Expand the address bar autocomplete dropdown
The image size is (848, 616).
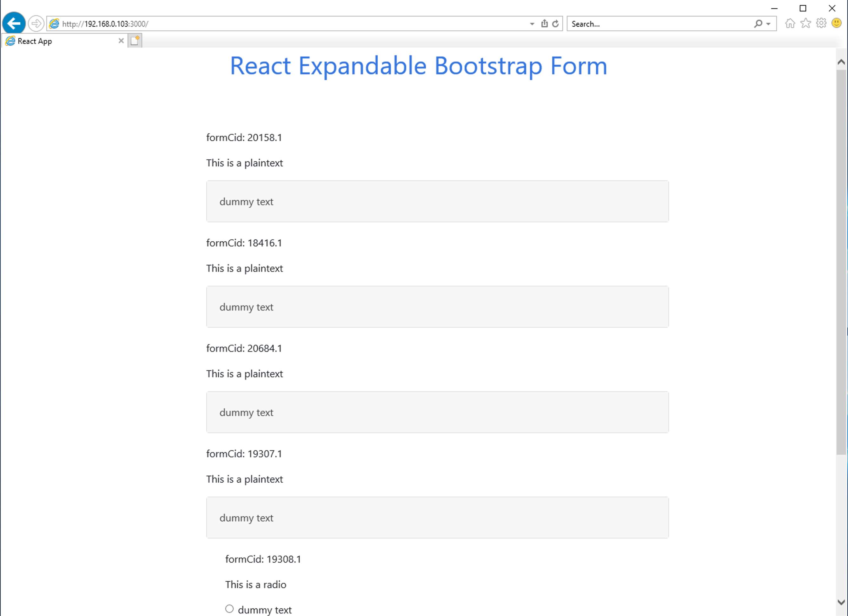point(532,24)
